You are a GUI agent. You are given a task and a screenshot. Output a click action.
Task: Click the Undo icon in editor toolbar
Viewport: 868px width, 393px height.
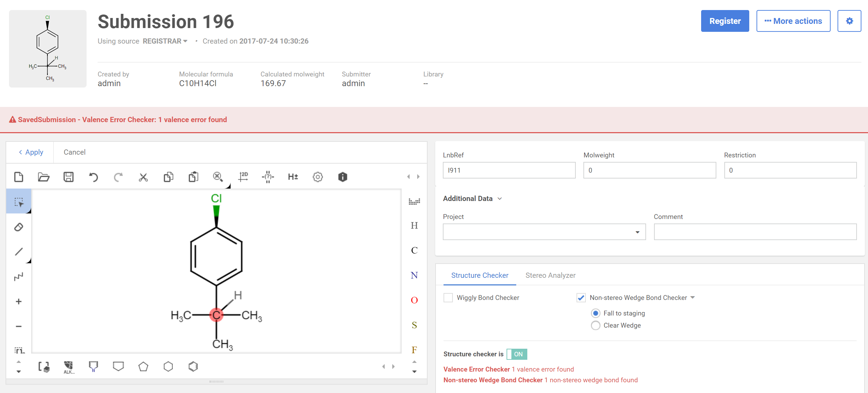click(93, 177)
